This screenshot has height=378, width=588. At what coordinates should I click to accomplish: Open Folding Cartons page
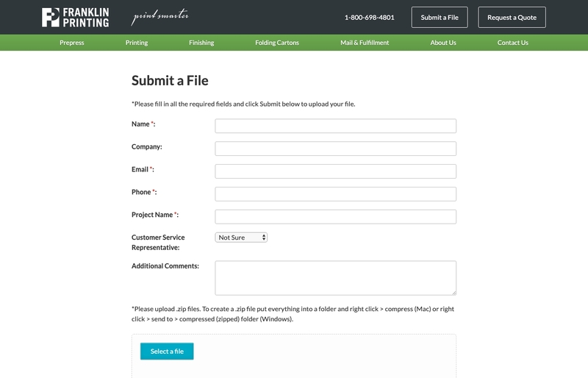coord(277,43)
